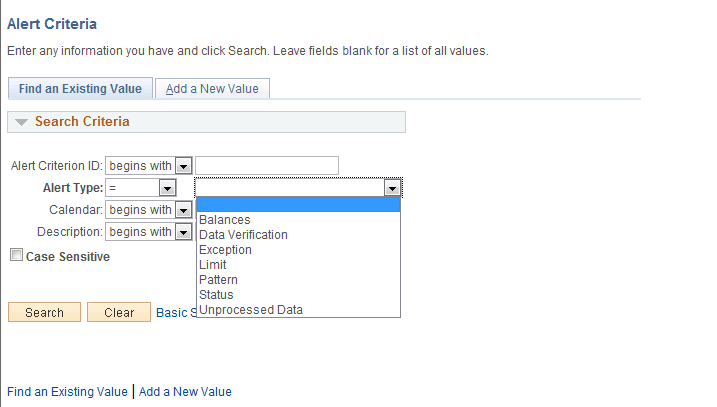
Task: Open the bottom Add a New Value link
Action: 185,392
